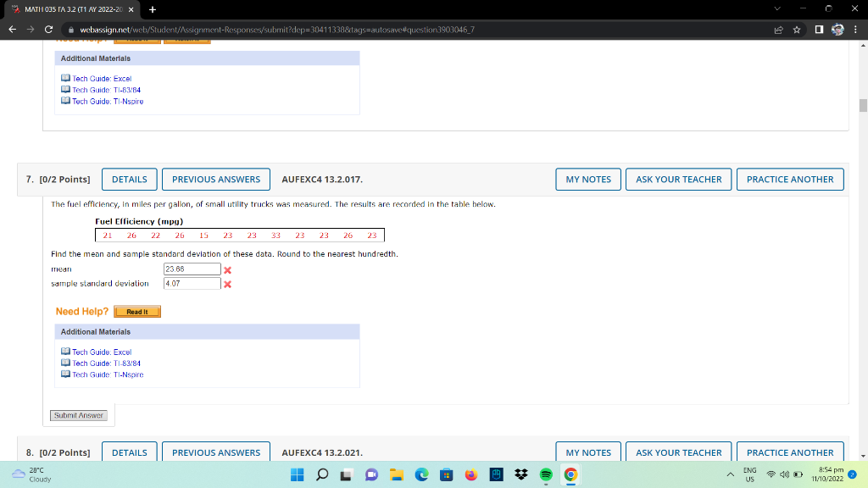Image resolution: width=868 pixels, height=488 pixels.
Task: Bookmark this page with star icon
Action: (x=797, y=30)
